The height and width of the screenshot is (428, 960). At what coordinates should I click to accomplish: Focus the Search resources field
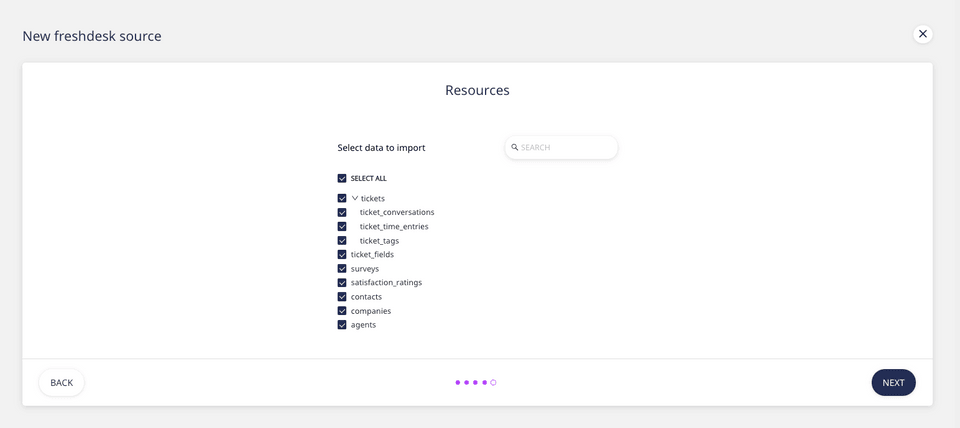pyautogui.click(x=561, y=148)
